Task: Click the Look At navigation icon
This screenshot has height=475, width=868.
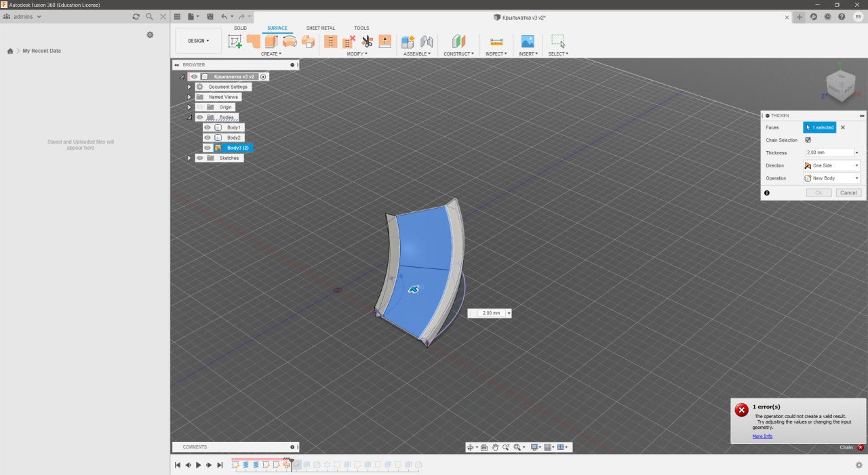Action: (484, 447)
